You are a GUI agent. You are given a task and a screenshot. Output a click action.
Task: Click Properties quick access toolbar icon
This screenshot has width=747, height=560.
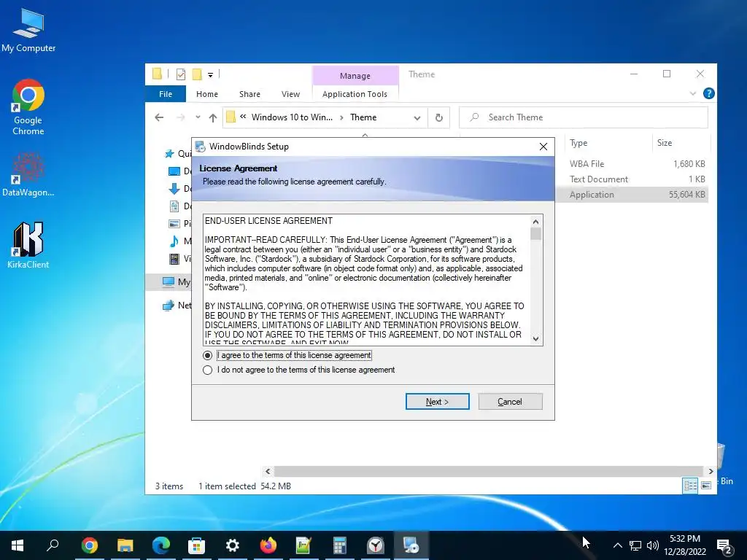coord(181,74)
